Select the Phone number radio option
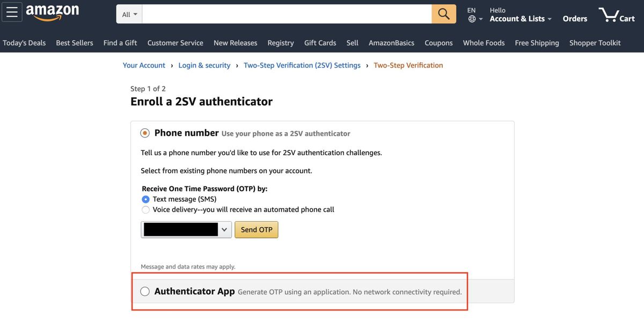The image size is (644, 319). click(145, 133)
